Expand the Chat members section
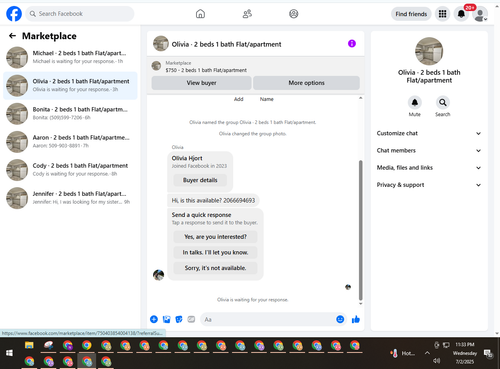This screenshot has width=500, height=369. (x=429, y=150)
